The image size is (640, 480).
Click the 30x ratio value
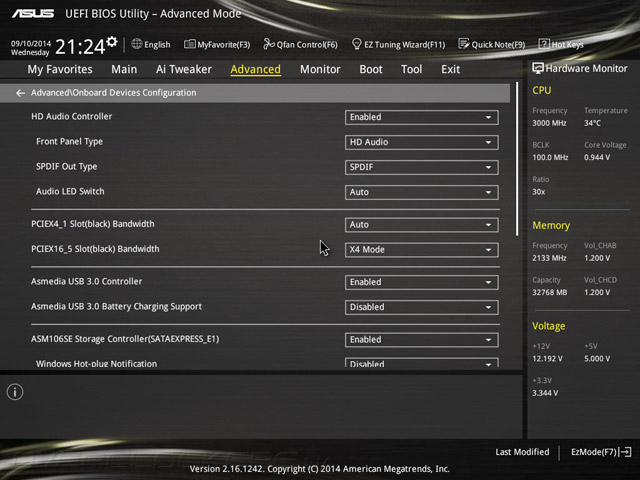coord(539,192)
